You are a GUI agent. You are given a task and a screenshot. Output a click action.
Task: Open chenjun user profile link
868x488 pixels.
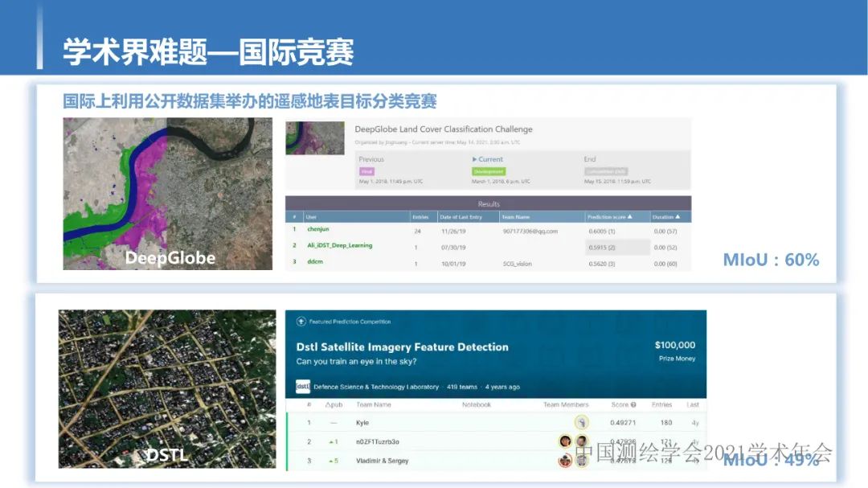[x=318, y=230]
